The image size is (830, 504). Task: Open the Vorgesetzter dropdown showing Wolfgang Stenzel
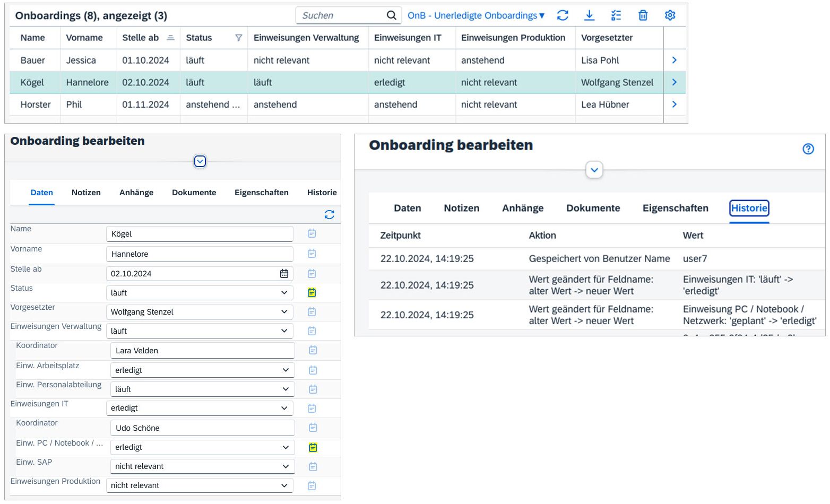(284, 312)
